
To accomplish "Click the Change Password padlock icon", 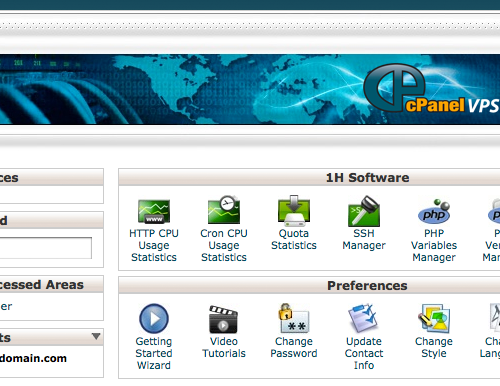I will pos(294,318).
